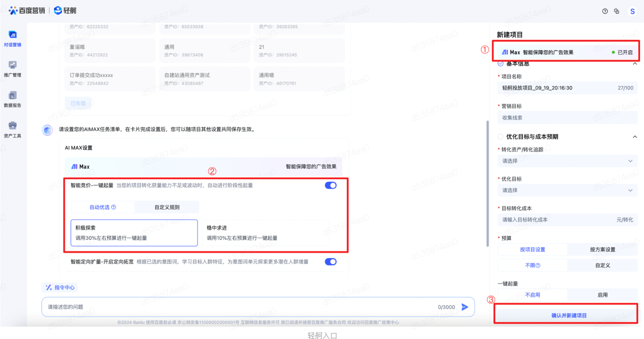This screenshot has height=339, width=644.
Task: Focus 目标转化成本 input field
Action: [568, 220]
